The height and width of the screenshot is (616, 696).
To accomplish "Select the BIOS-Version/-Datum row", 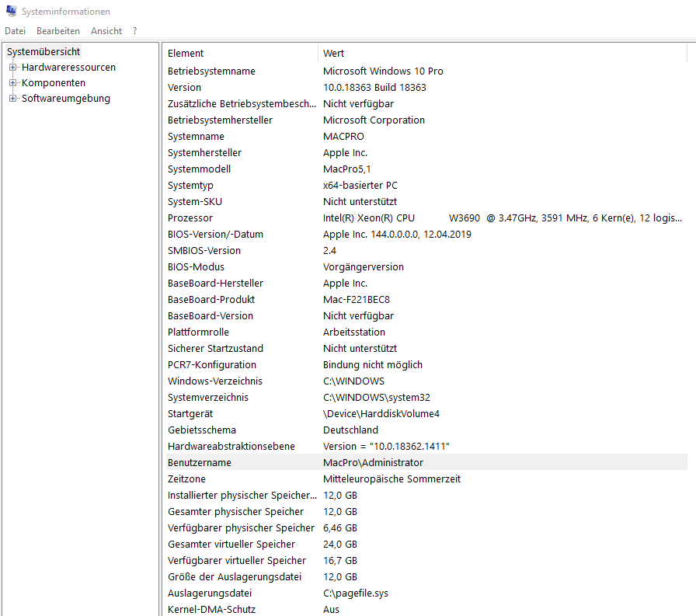I will pyautogui.click(x=426, y=235).
